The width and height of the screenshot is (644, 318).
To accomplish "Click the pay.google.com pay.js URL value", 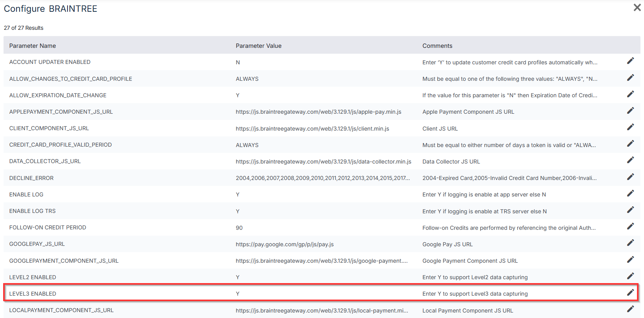I will point(285,244).
